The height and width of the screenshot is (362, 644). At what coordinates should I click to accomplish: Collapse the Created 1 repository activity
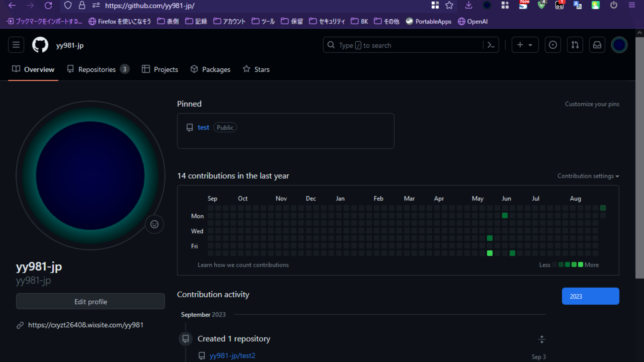pos(541,339)
